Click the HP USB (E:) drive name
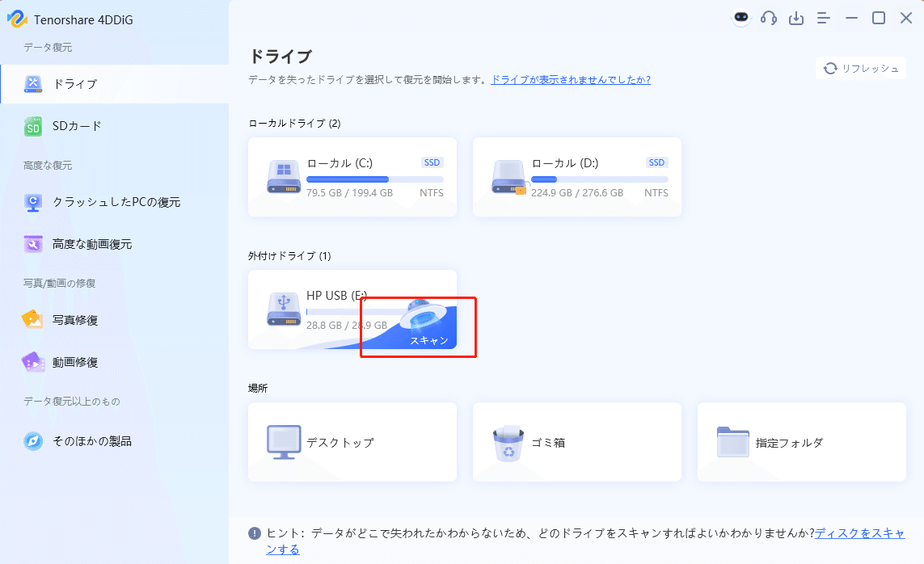 coord(336,296)
